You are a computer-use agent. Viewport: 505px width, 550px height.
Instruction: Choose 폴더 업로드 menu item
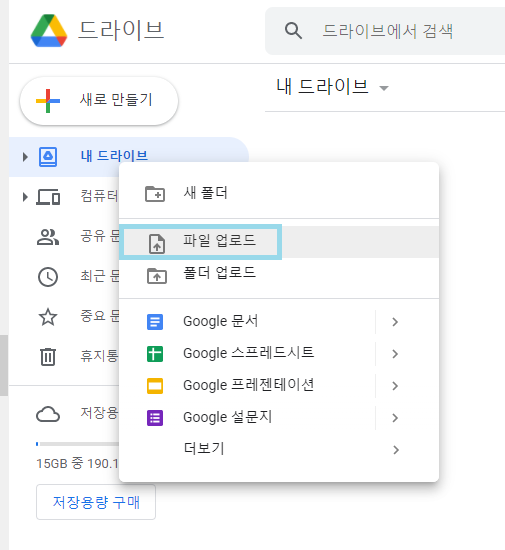(279, 274)
